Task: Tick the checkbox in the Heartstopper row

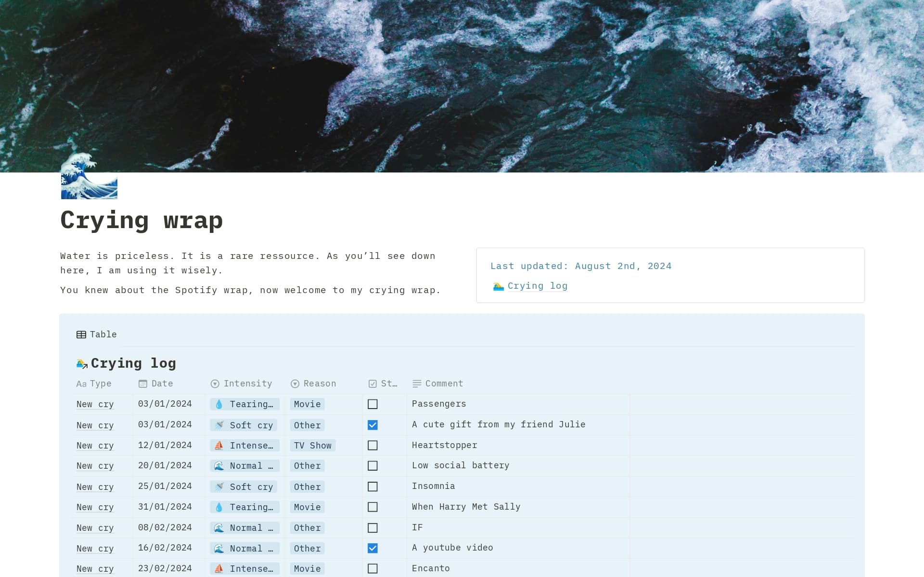Action: point(372,446)
